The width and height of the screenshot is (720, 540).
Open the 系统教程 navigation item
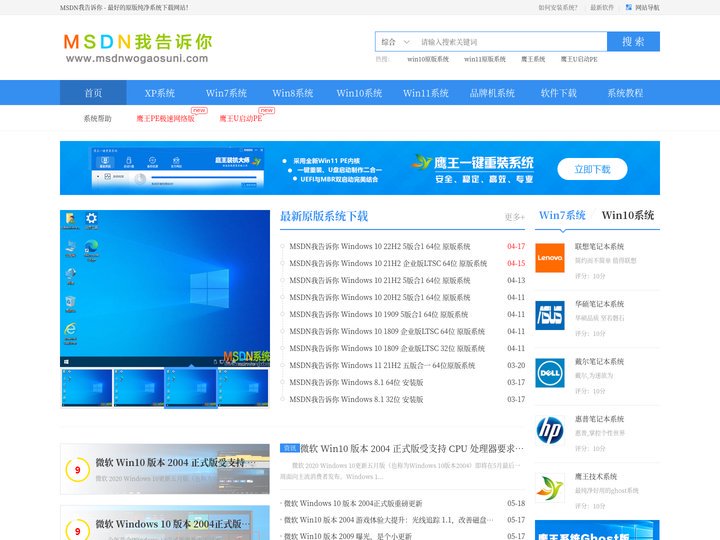(x=625, y=93)
